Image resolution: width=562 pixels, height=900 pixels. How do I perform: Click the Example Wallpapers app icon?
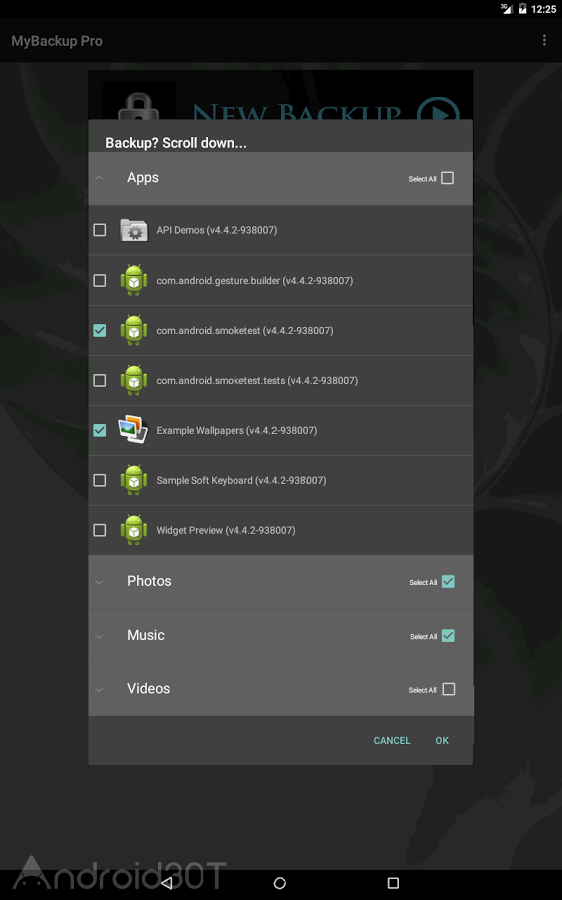coord(133,430)
